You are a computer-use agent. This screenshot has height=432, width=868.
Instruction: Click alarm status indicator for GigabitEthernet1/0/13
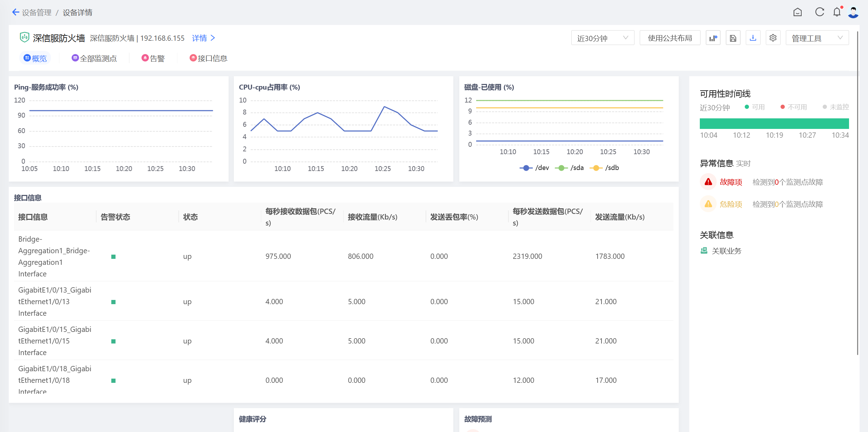(x=113, y=302)
